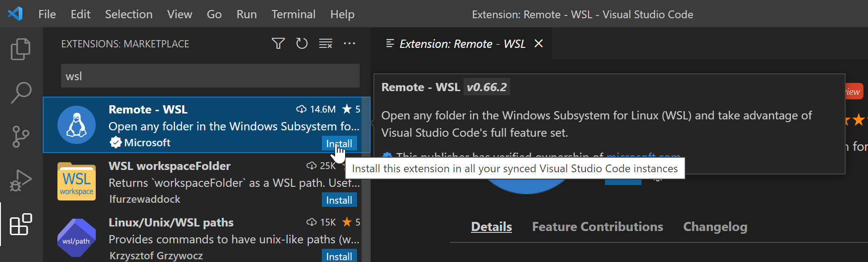Install the Linux/Unix/WSL paths extension
868x262 pixels.
(339, 256)
